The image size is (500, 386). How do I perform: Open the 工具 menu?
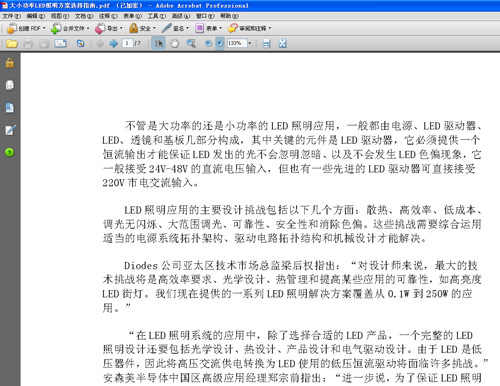[x=156, y=16]
